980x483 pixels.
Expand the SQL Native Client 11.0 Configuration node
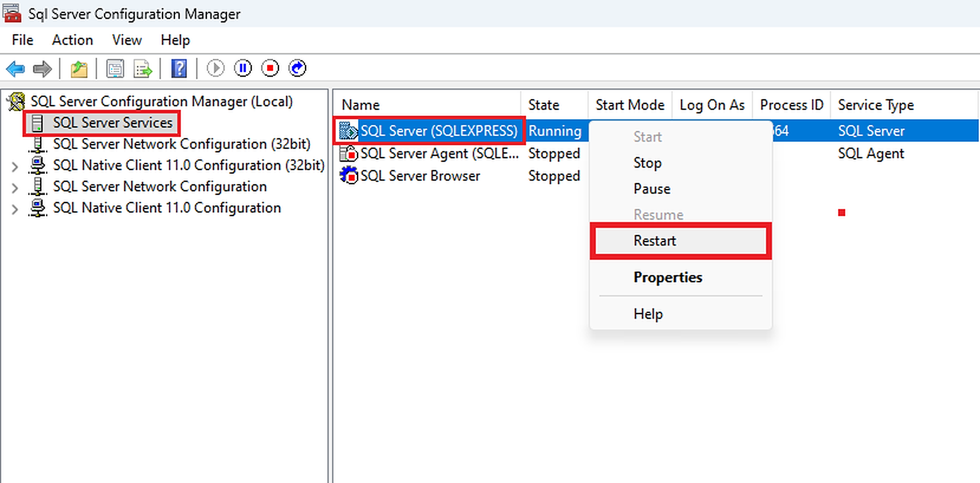click(x=15, y=209)
